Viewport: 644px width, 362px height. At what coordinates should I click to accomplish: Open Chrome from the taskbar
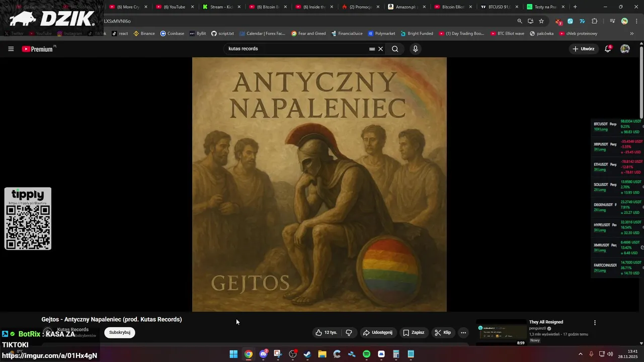249,354
